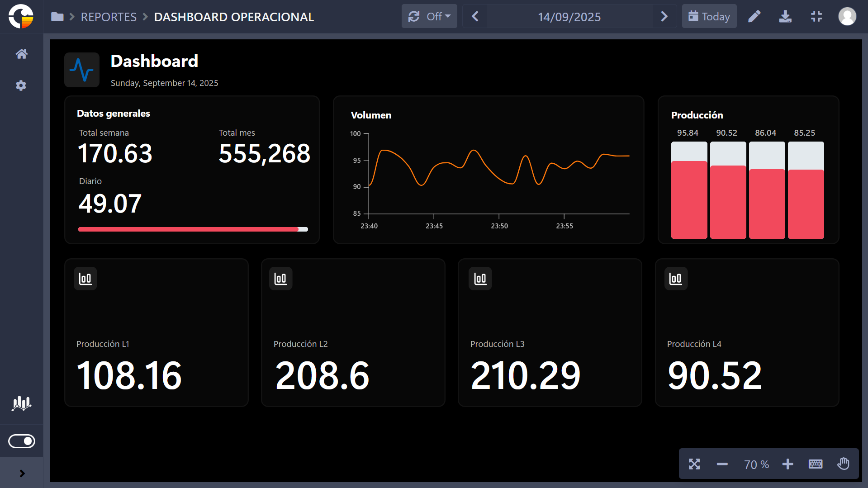This screenshot has width=868, height=488.
Task: Toggle the keyboard shortcuts icon
Action: [815, 464]
